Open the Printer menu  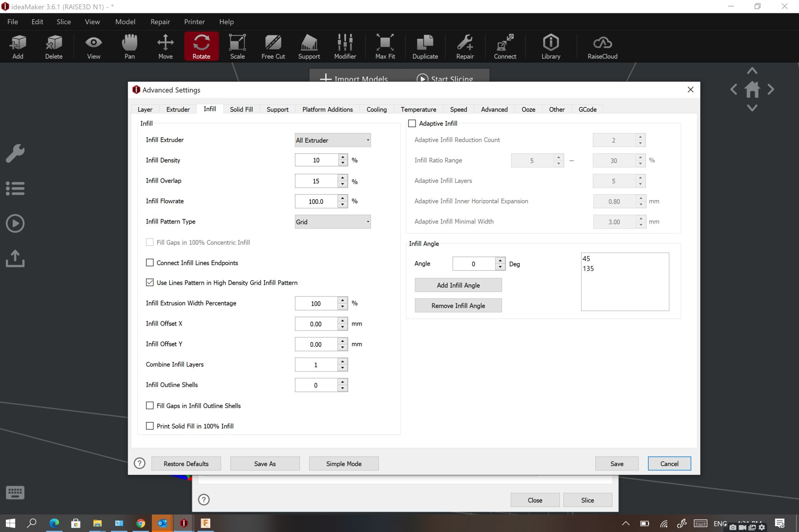click(x=194, y=22)
